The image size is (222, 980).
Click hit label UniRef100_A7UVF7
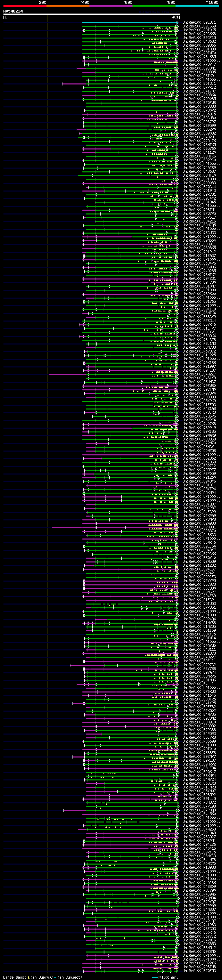coord(199,65)
